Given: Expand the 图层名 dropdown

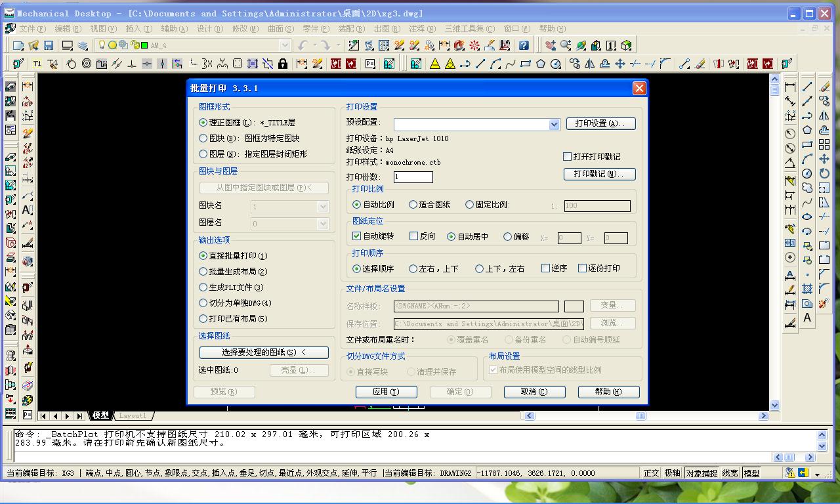Looking at the screenshot, I should coord(323,224).
